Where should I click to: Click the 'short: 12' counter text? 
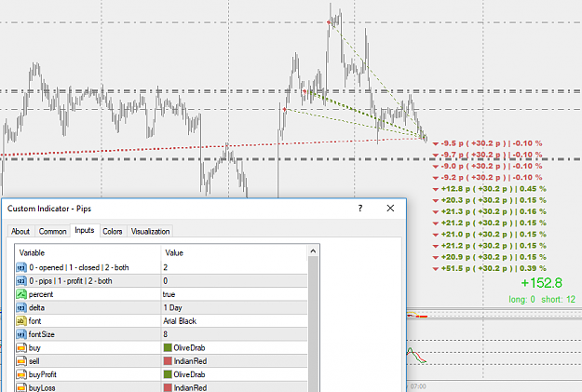(558, 300)
